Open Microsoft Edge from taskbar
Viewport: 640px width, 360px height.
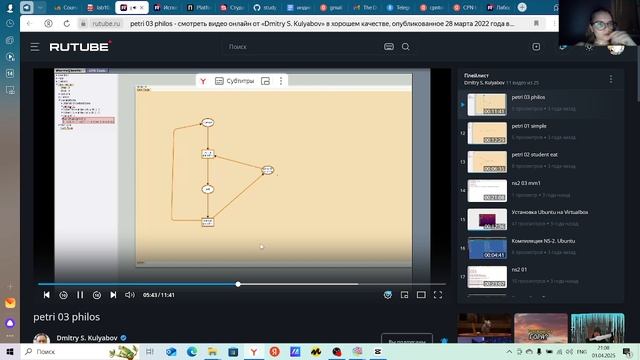coord(191,351)
